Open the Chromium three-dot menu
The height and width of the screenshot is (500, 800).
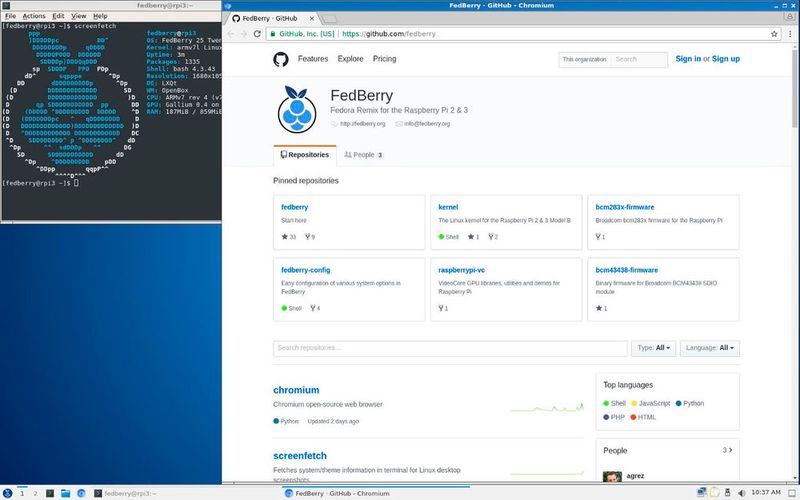pos(790,34)
